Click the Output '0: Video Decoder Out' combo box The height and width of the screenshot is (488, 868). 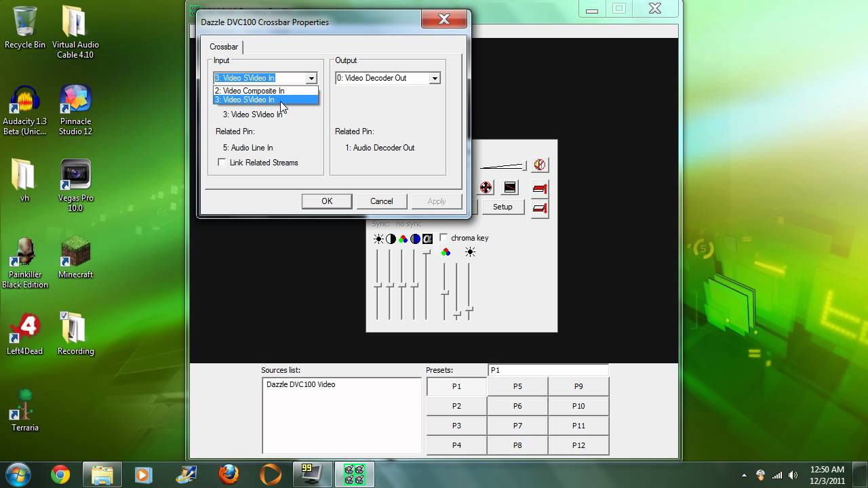coord(388,78)
